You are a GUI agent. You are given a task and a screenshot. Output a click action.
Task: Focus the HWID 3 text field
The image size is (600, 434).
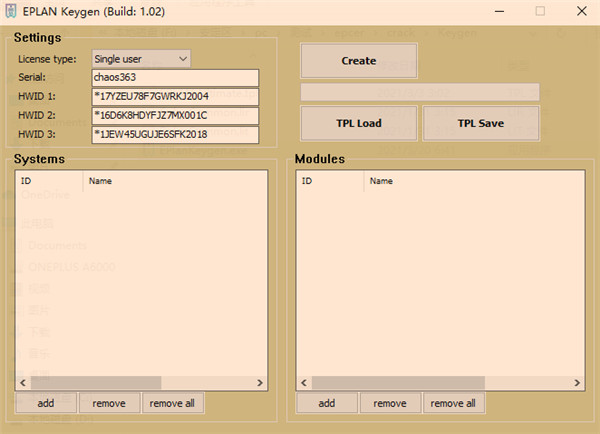point(175,135)
